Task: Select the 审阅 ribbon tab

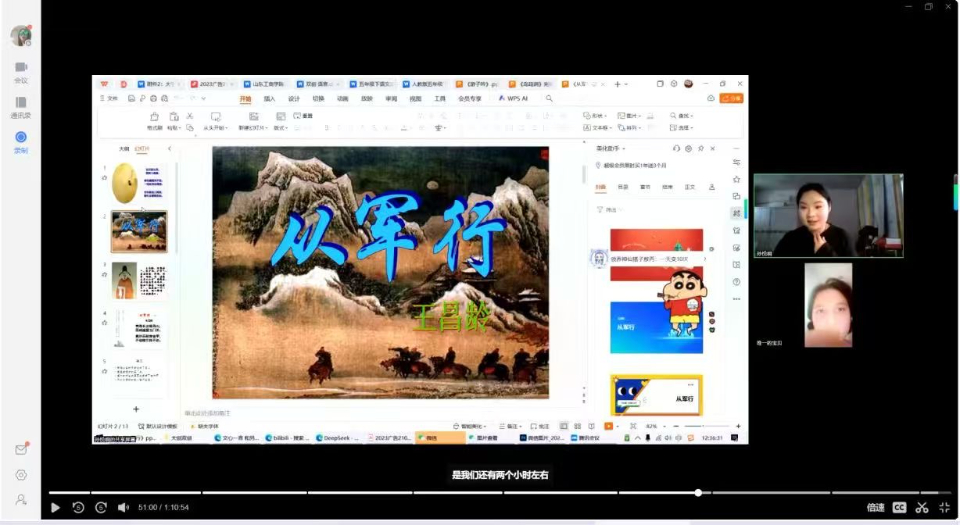Action: [x=391, y=99]
